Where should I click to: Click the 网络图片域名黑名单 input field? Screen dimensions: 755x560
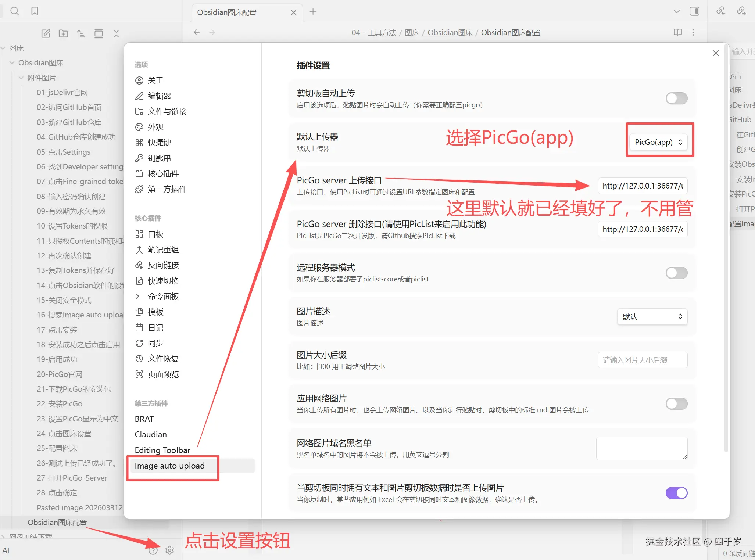pyautogui.click(x=641, y=448)
